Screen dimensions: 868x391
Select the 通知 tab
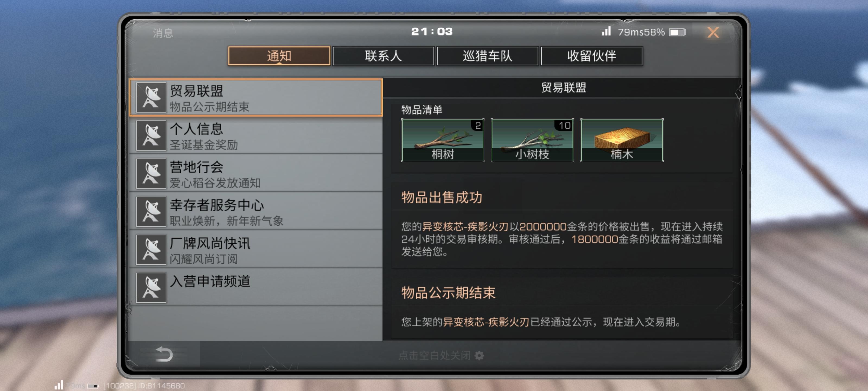click(x=279, y=56)
